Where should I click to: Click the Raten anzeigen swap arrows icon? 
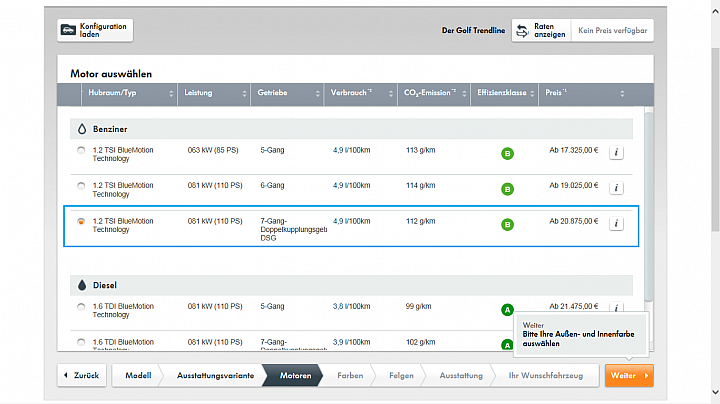pyautogui.click(x=522, y=31)
